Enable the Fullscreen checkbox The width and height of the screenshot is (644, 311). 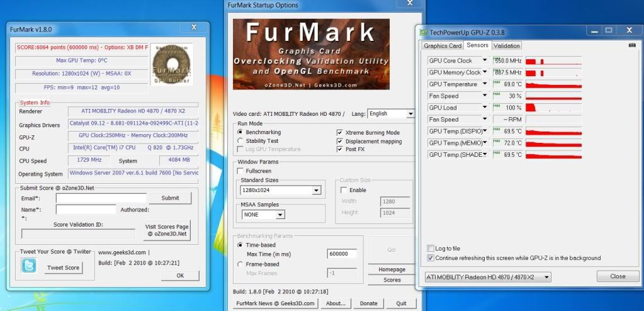pos(240,171)
